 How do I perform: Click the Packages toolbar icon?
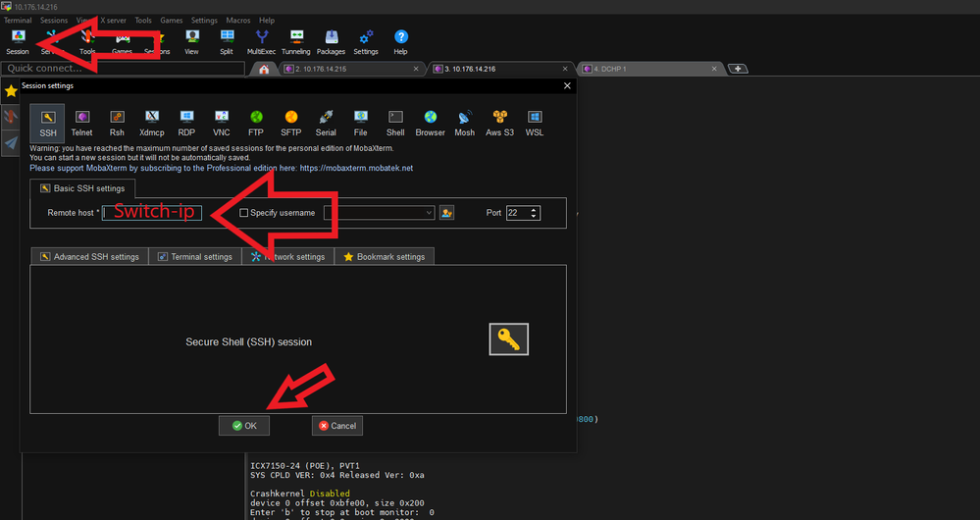331,41
